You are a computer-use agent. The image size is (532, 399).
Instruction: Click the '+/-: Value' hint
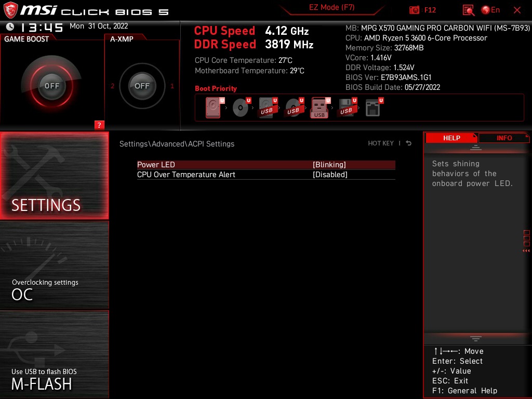451,371
